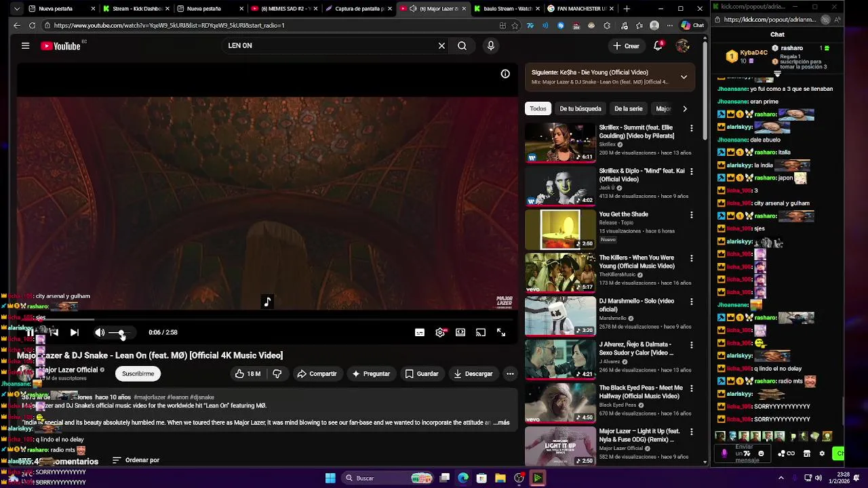This screenshot has height=488, width=868.
Task: Subscribe to Major Lazer Official
Action: tap(138, 373)
